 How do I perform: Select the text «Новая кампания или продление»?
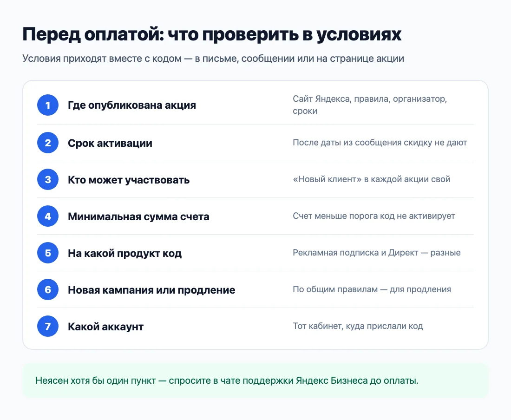[151, 290]
